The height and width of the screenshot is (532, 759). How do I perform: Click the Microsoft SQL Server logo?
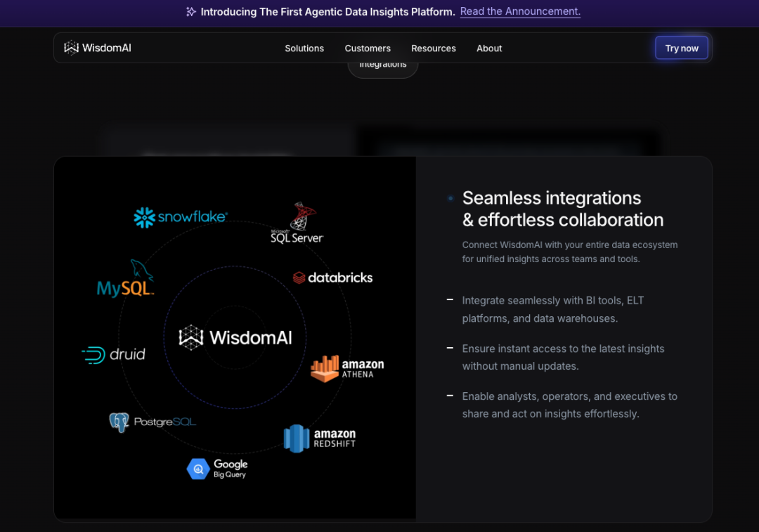pyautogui.click(x=297, y=223)
